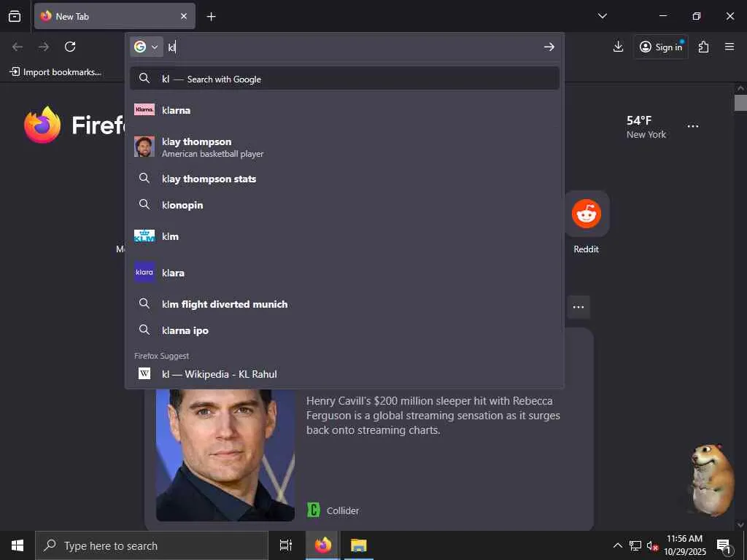
Task: Click the Go arrow in the address bar
Action: click(549, 47)
